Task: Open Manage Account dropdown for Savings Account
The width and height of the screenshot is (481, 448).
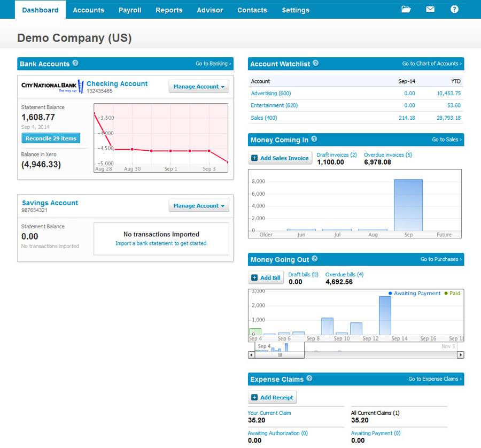Action: [x=199, y=206]
